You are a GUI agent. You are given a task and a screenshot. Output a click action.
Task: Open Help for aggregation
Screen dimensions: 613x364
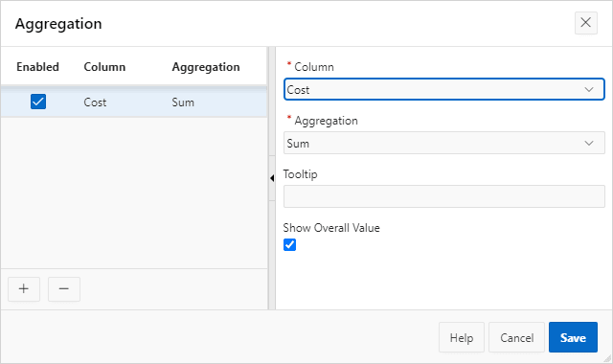(x=462, y=337)
